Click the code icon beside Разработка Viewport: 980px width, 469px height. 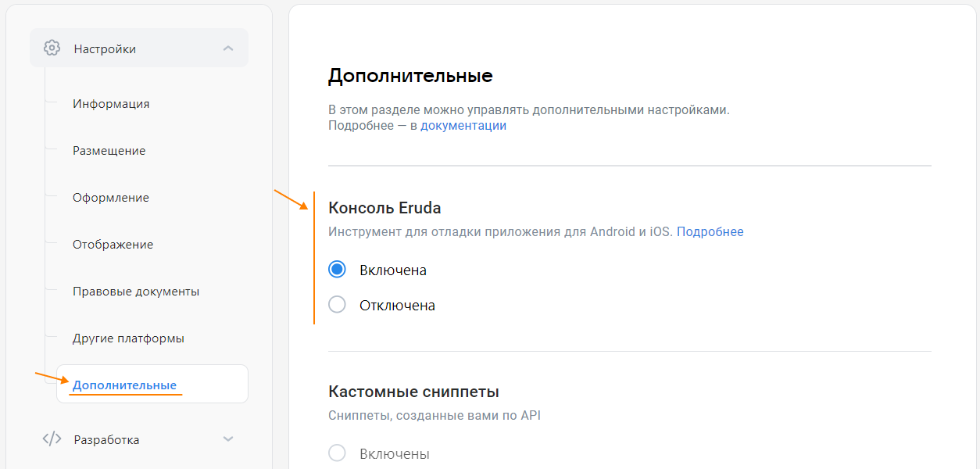tap(52, 439)
